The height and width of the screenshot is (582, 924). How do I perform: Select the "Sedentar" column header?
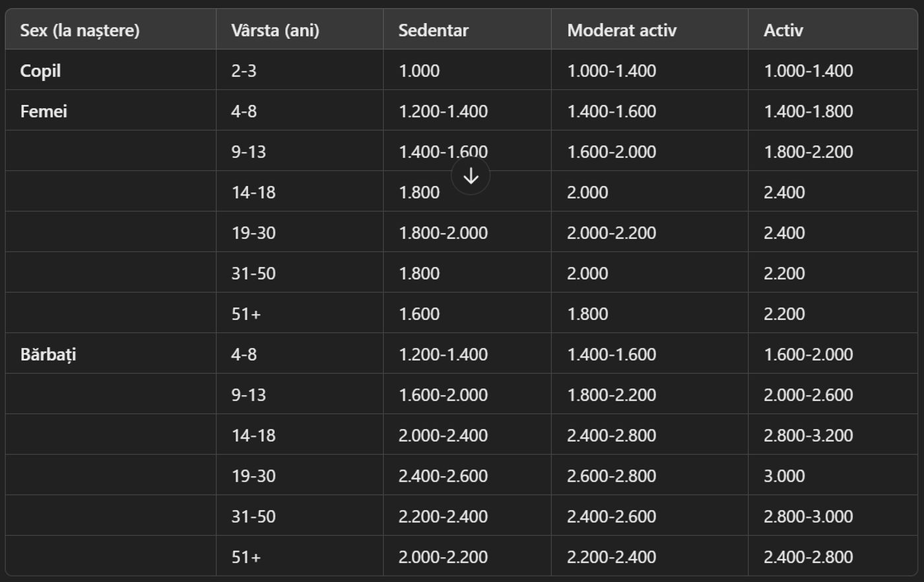pos(434,30)
